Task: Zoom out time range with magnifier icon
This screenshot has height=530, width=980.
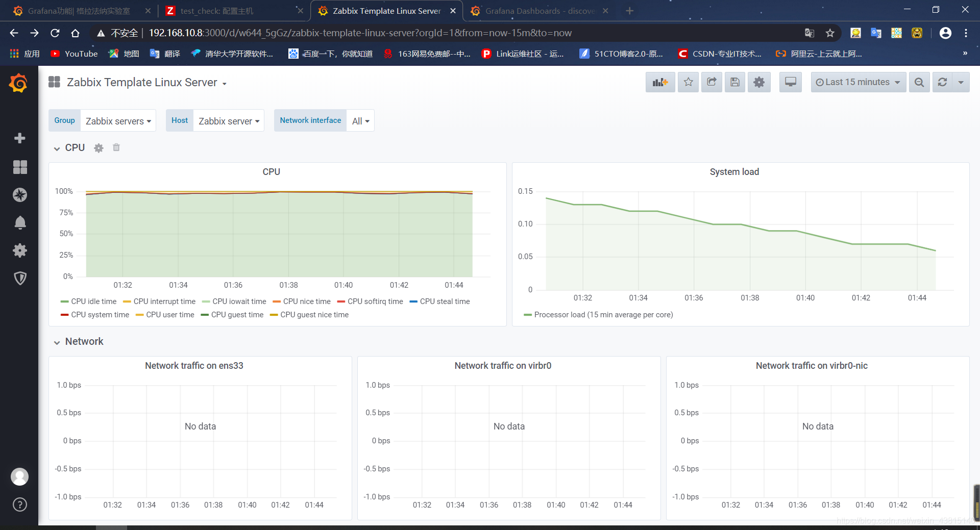Action: click(919, 82)
